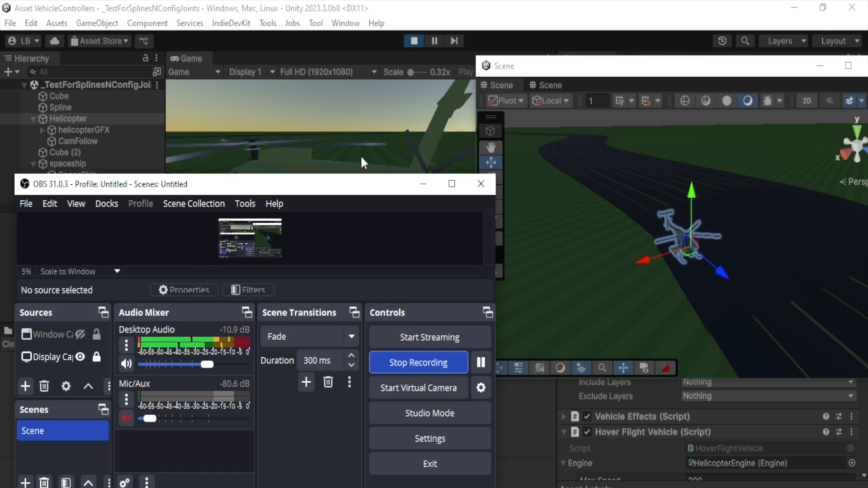This screenshot has width=868, height=488.
Task: Open OBS Scene Collection menu
Action: click(x=193, y=204)
